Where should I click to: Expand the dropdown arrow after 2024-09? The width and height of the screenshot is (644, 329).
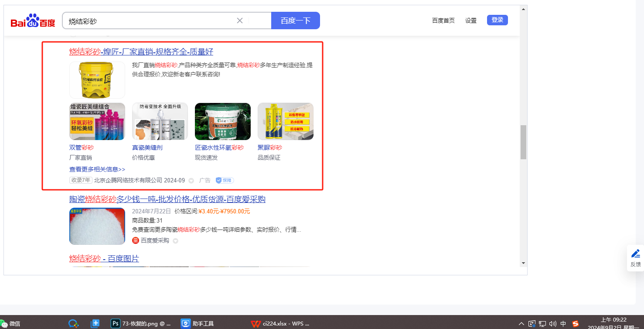pyautogui.click(x=191, y=181)
